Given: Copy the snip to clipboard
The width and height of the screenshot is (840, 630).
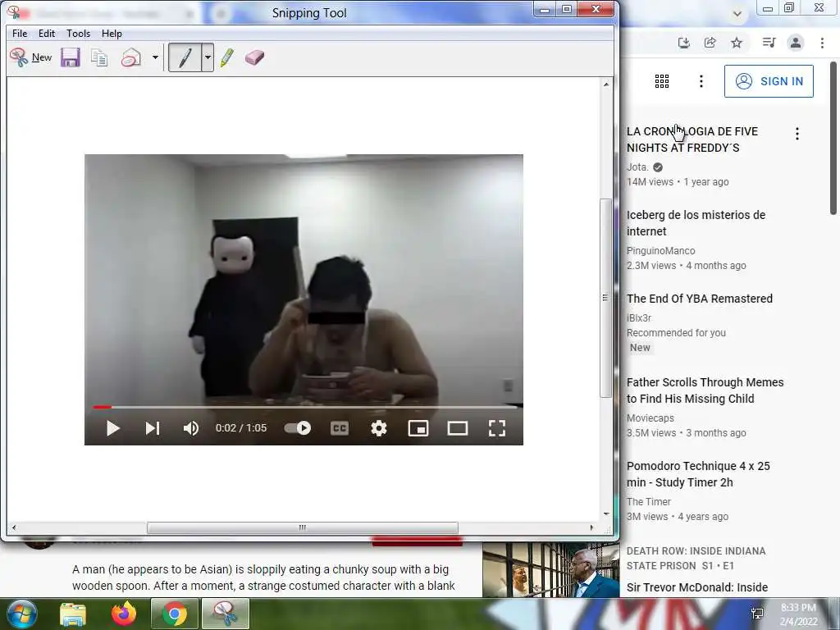Looking at the screenshot, I should [99, 57].
